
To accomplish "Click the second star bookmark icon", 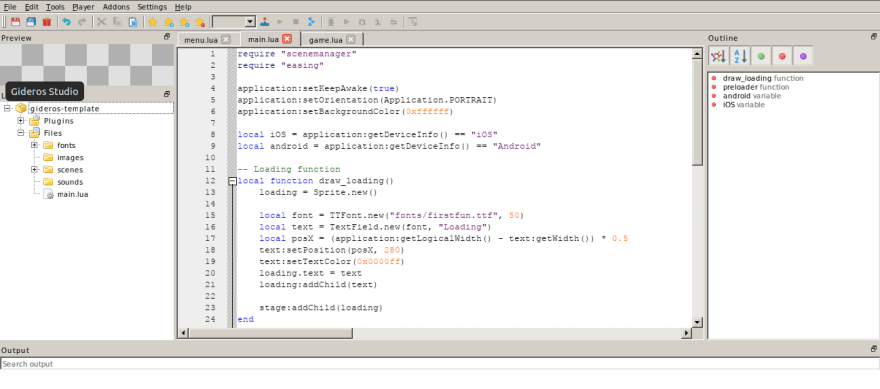I will (168, 22).
